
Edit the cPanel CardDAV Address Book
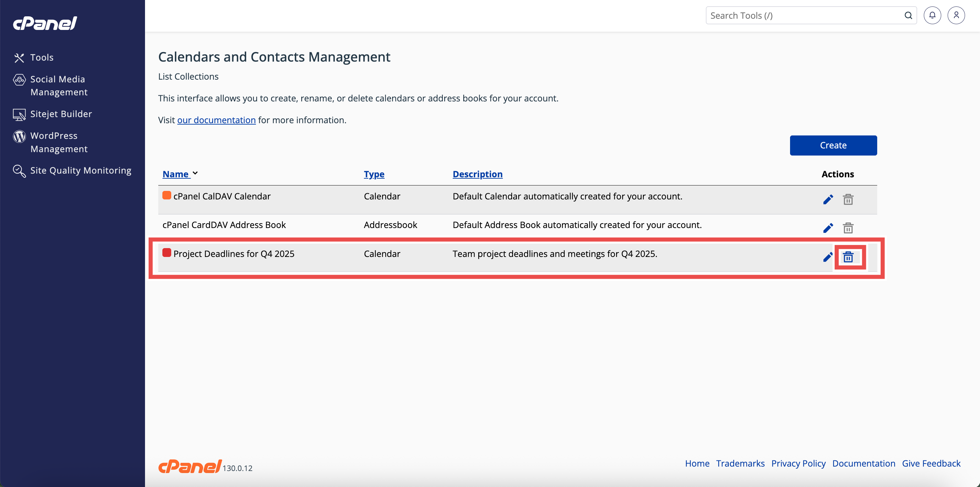pyautogui.click(x=828, y=228)
